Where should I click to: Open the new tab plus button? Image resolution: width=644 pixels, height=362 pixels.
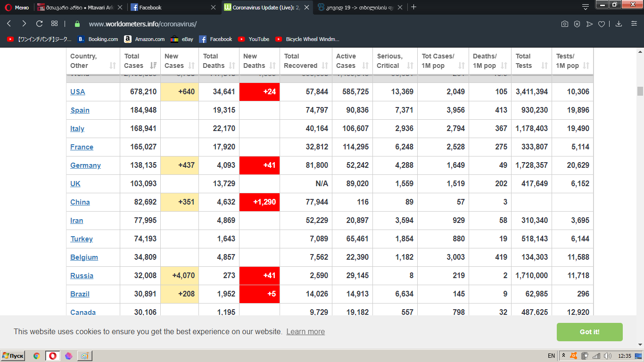[413, 7]
